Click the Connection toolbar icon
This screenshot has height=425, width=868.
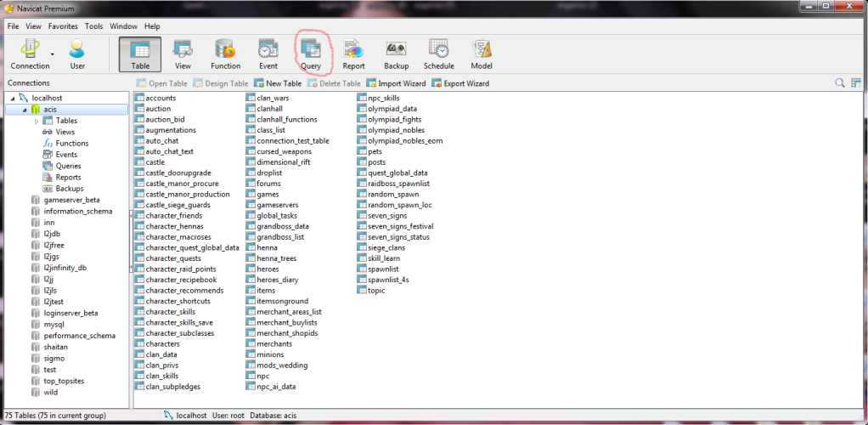point(30,53)
